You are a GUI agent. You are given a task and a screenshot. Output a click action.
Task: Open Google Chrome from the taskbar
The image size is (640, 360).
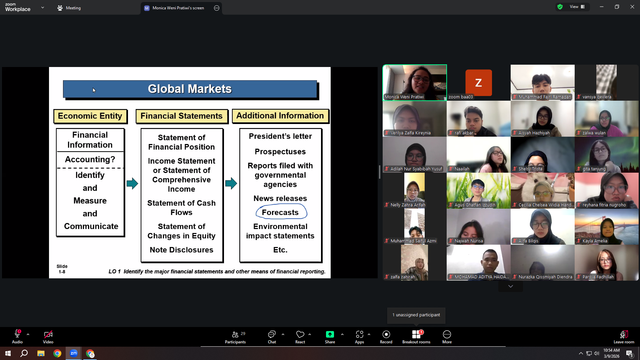[57, 353]
